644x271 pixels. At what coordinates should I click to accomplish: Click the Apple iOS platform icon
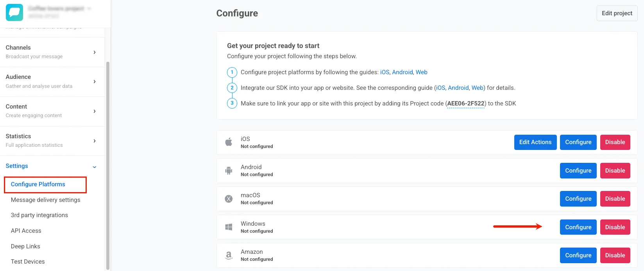(229, 142)
